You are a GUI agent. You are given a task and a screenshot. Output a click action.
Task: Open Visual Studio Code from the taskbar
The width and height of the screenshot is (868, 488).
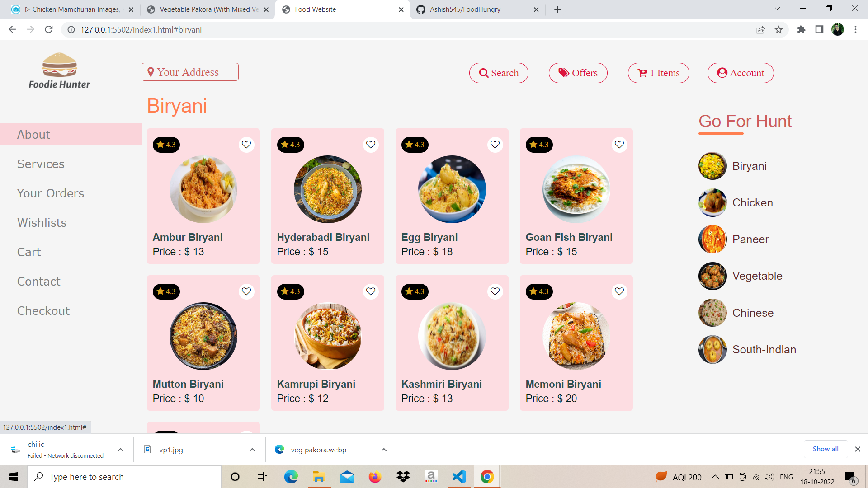459,477
